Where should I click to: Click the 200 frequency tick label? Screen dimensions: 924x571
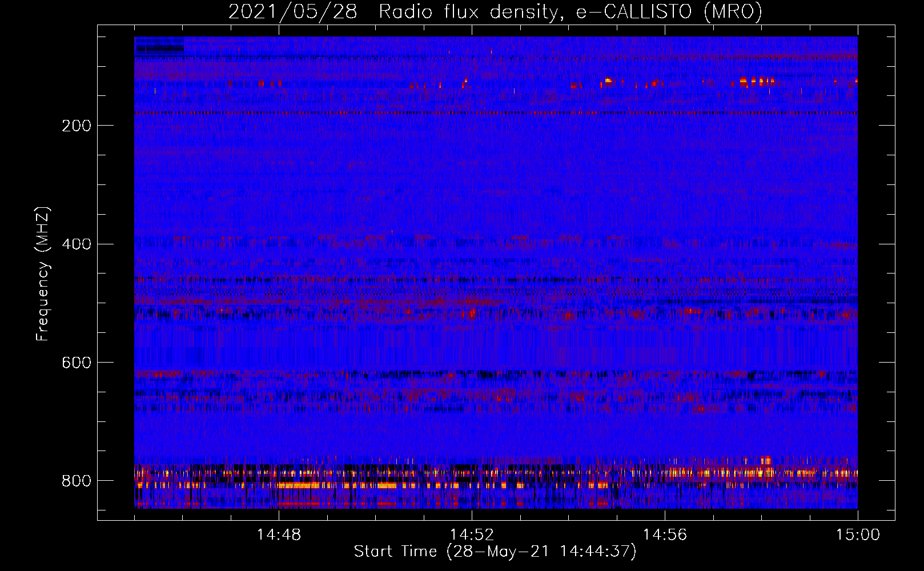click(76, 126)
